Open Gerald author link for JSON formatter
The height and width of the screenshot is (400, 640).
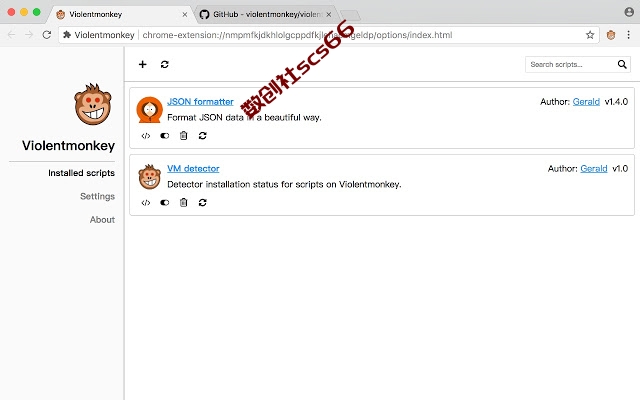tap(586, 102)
